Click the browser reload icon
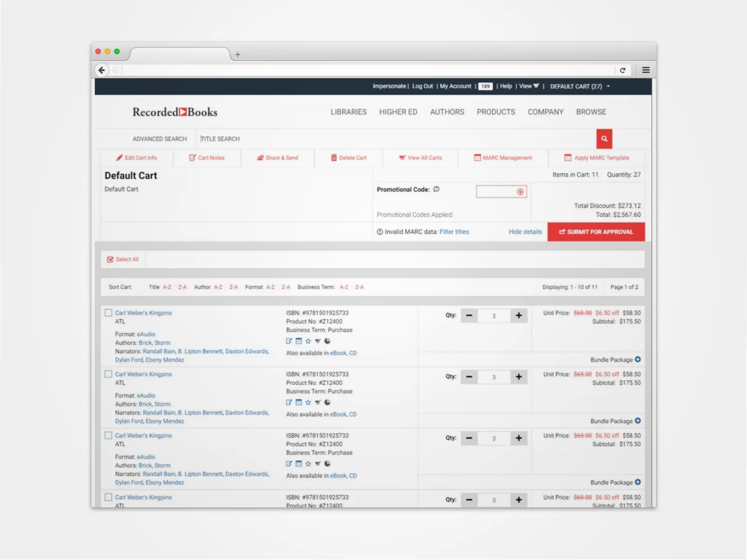The image size is (747, 560). pos(622,70)
